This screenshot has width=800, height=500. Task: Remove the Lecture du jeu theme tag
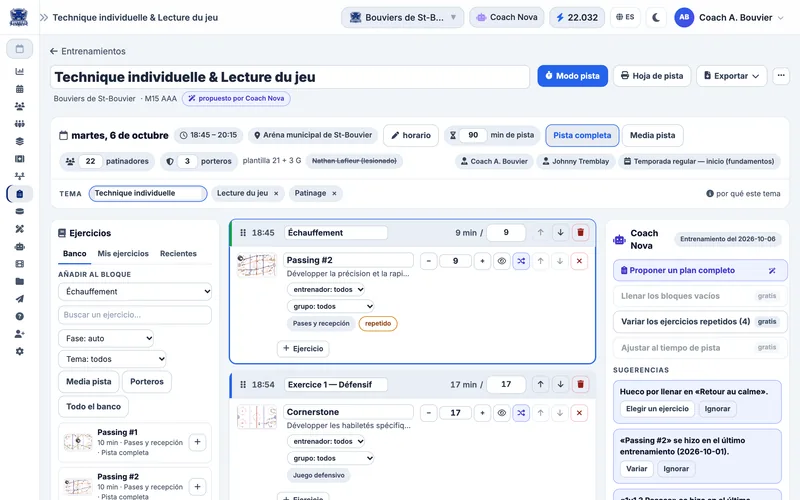point(276,193)
